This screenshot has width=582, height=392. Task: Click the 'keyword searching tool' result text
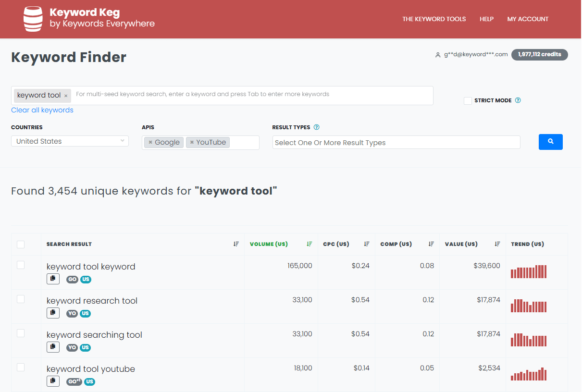pos(94,335)
